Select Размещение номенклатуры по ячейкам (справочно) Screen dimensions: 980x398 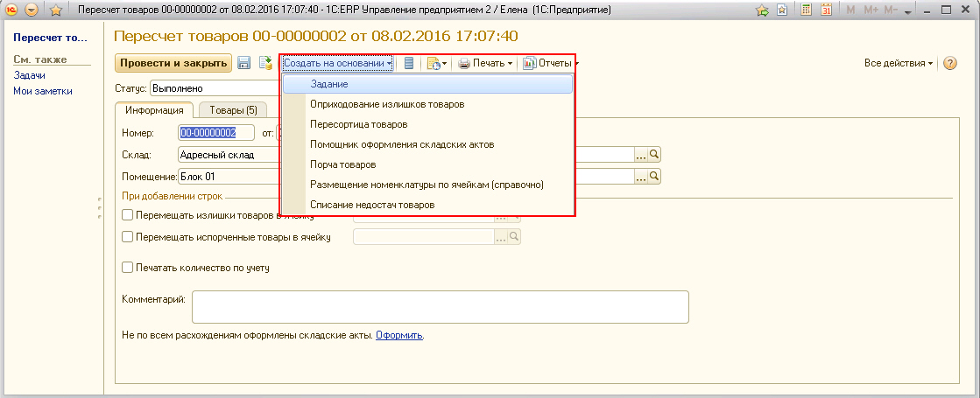click(427, 185)
